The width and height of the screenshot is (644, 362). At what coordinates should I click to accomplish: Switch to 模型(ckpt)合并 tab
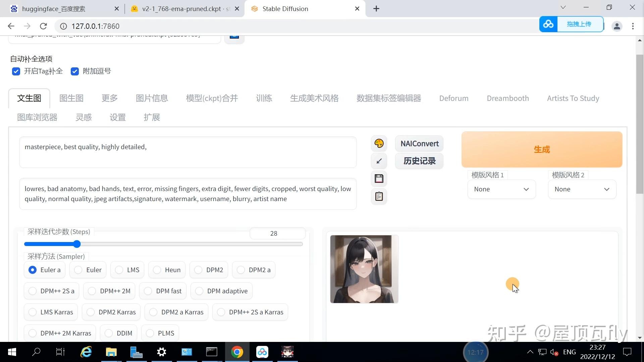(x=212, y=98)
